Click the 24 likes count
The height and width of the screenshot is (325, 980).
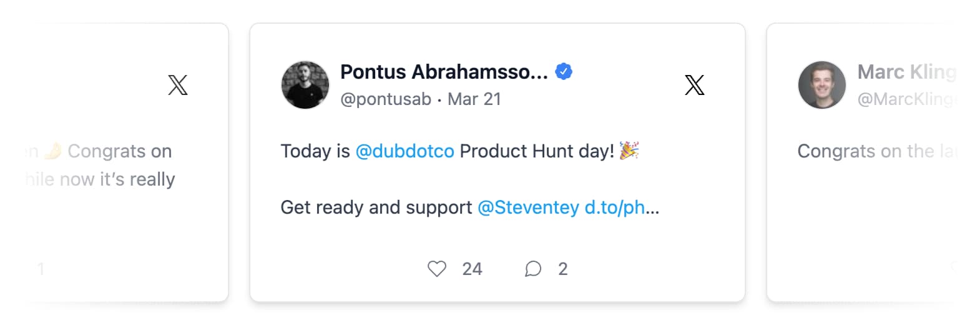pyautogui.click(x=472, y=269)
